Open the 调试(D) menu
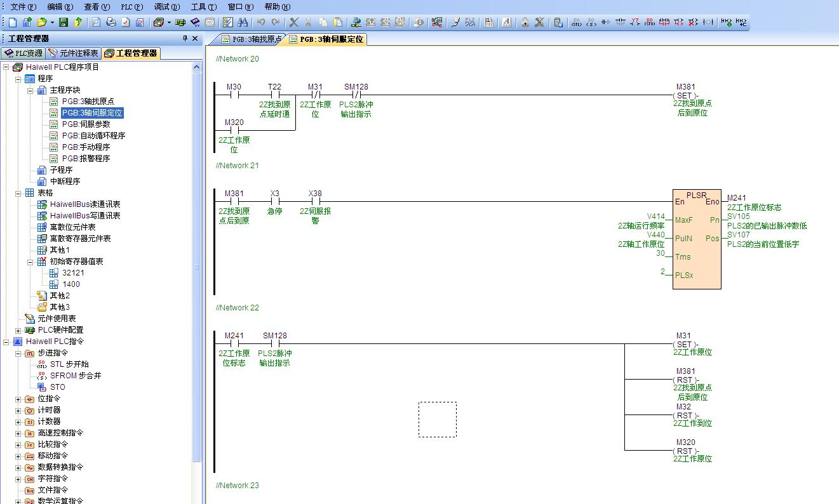 166,7
